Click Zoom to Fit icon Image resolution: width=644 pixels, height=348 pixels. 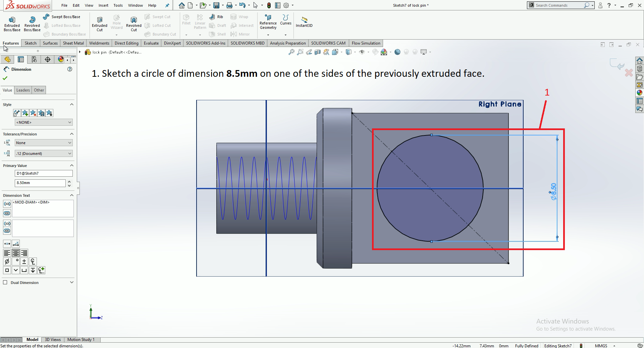click(291, 52)
